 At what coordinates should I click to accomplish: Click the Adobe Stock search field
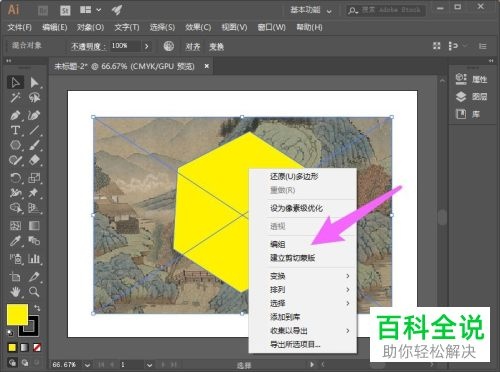(x=387, y=10)
